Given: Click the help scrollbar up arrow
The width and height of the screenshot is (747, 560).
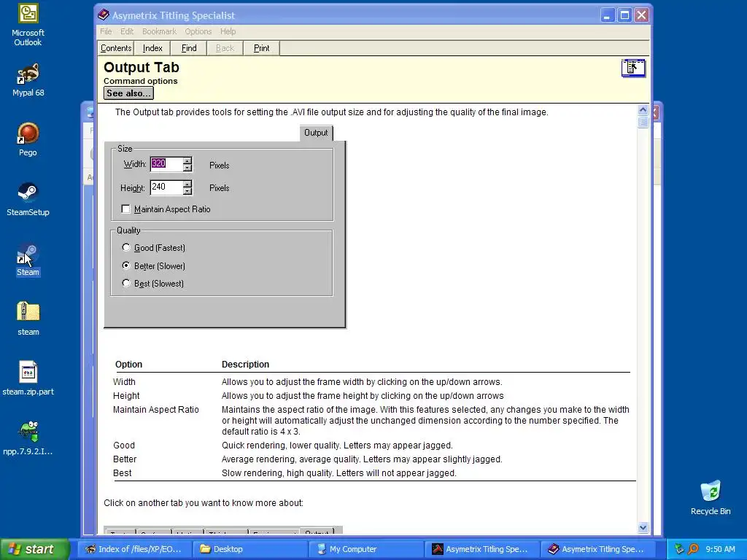Looking at the screenshot, I should pos(643,110).
